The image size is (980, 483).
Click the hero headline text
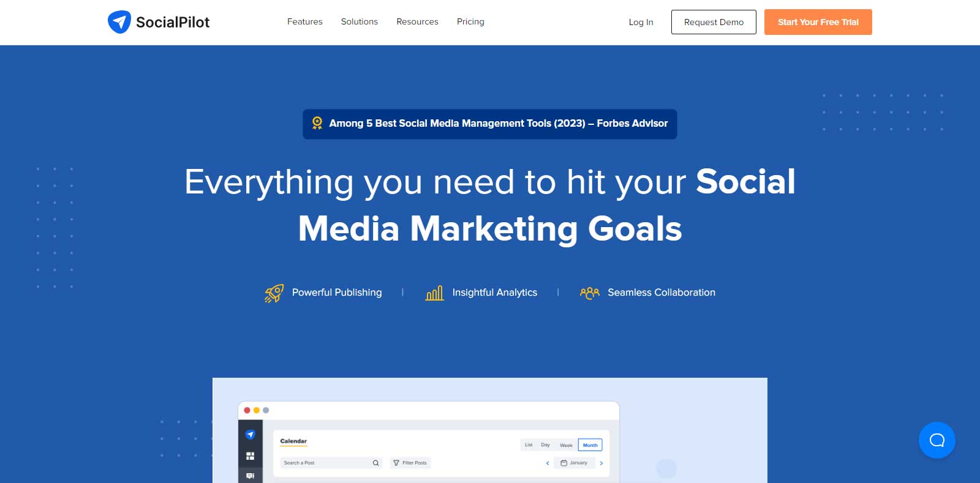[x=490, y=205]
